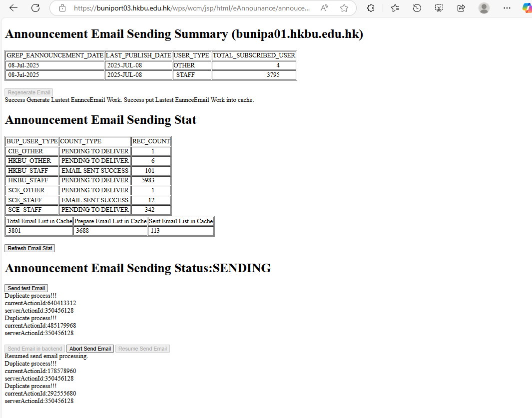Click the Regenerate Email button

point(29,92)
